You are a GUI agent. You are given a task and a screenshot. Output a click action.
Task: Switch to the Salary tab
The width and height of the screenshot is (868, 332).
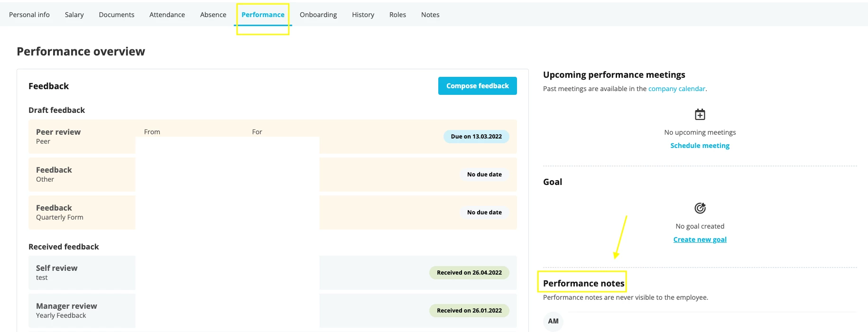click(x=74, y=15)
